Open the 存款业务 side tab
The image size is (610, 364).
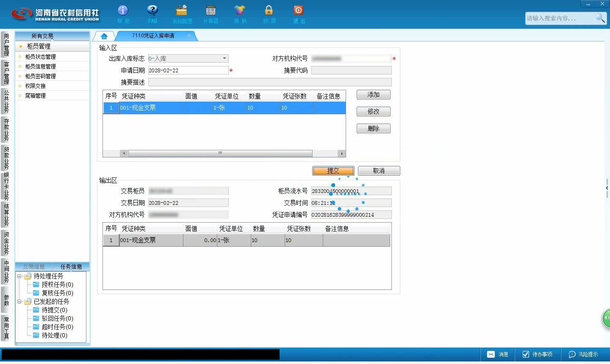tap(6, 130)
